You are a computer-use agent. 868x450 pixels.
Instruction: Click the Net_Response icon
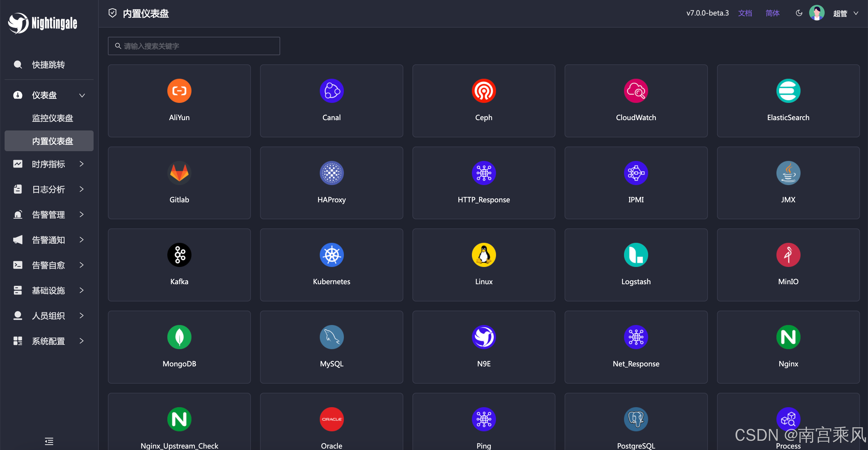coord(636,337)
